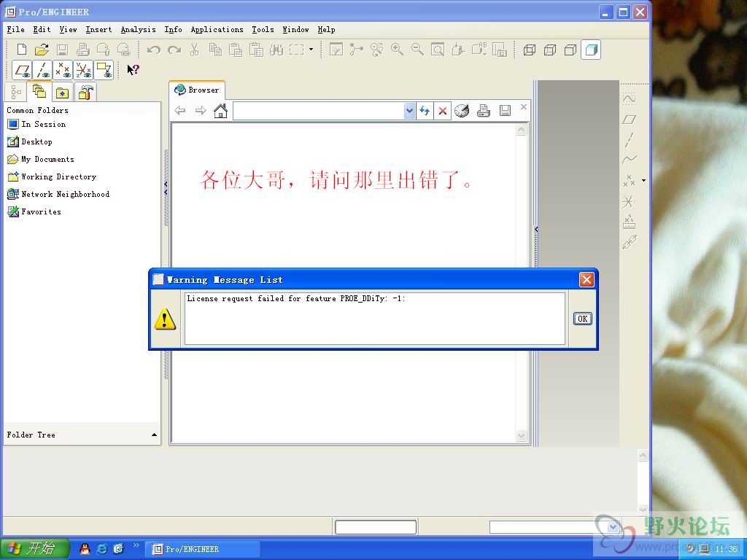747x560 pixels.
Task: Collapse browser using right sash arrow
Action: pos(536,230)
